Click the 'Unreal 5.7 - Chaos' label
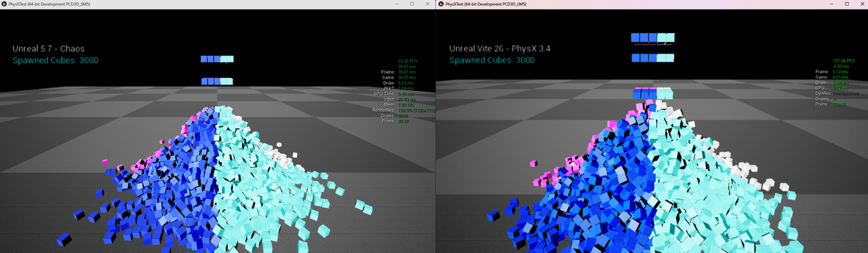 48,49
